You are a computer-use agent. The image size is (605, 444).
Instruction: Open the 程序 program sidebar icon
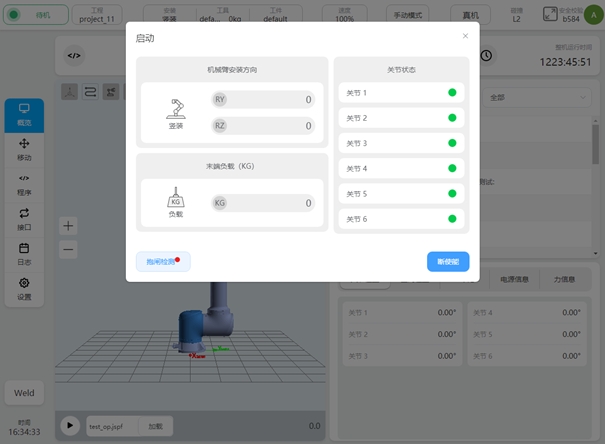click(24, 184)
